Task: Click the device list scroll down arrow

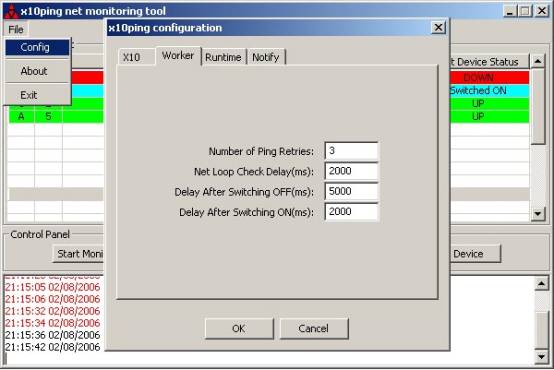Action: pyautogui.click(x=538, y=213)
